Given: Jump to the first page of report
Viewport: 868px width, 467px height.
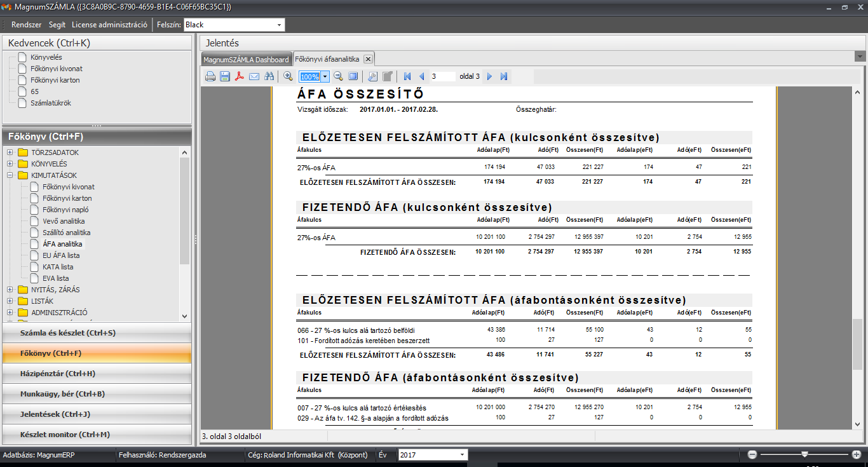Looking at the screenshot, I should coord(407,76).
